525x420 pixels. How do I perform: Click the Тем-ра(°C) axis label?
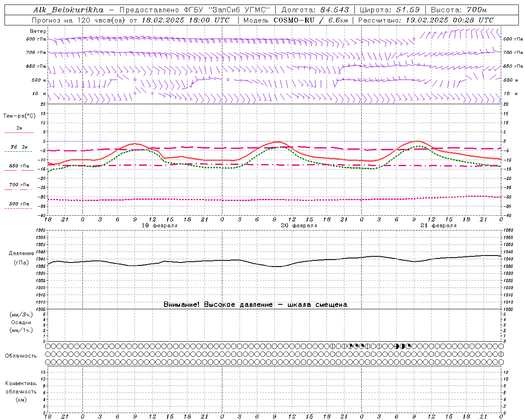point(19,116)
